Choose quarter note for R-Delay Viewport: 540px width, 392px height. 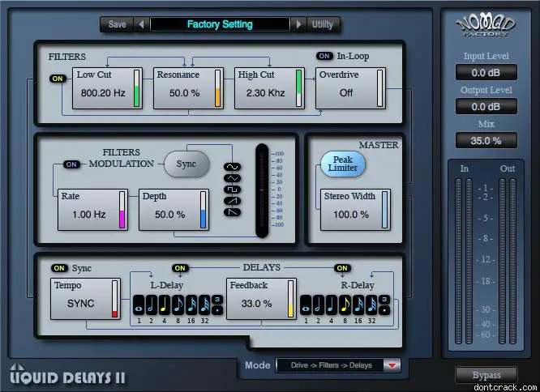[332, 305]
